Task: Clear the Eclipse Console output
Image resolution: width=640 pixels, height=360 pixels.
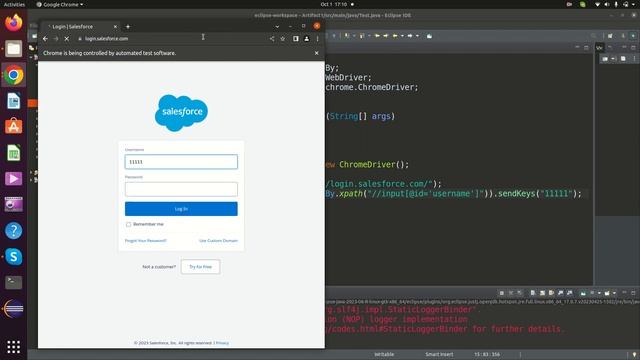Action: pos(533,293)
